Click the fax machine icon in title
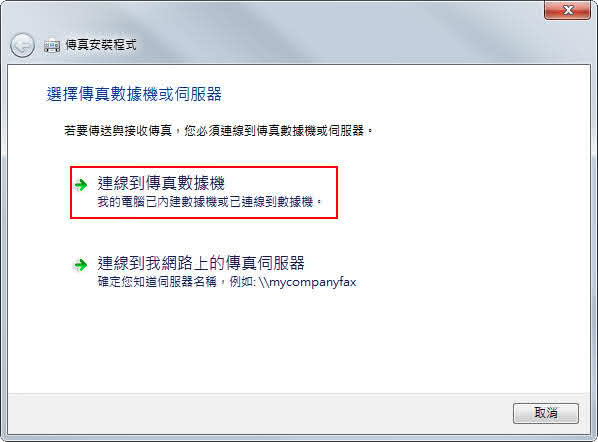Screen dimensions: 598x442 point(52,46)
